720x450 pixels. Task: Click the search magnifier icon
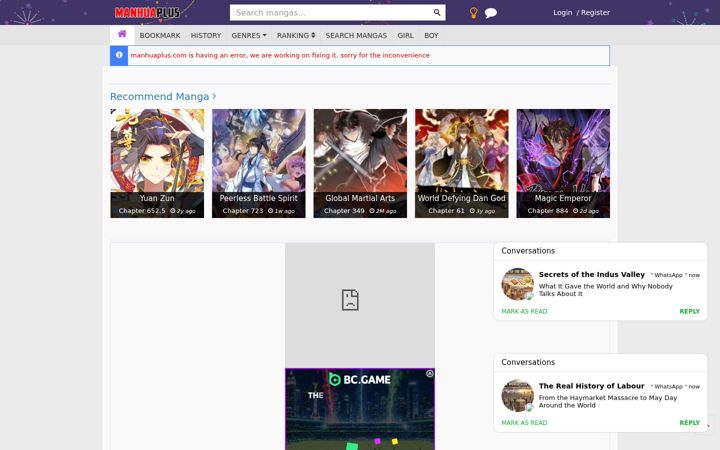click(x=437, y=13)
